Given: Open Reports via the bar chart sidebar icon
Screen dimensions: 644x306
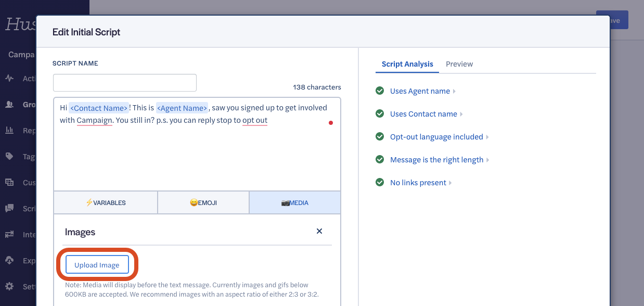Looking at the screenshot, I should click(9, 131).
